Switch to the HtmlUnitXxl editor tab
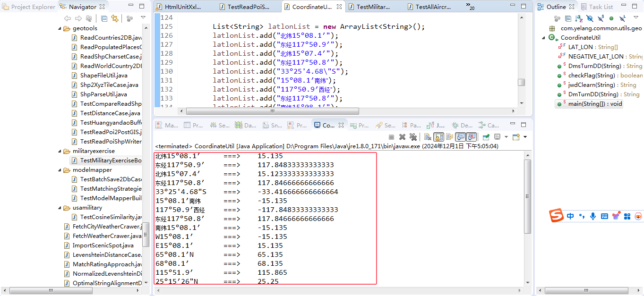The width and height of the screenshot is (644, 296). pos(178,7)
